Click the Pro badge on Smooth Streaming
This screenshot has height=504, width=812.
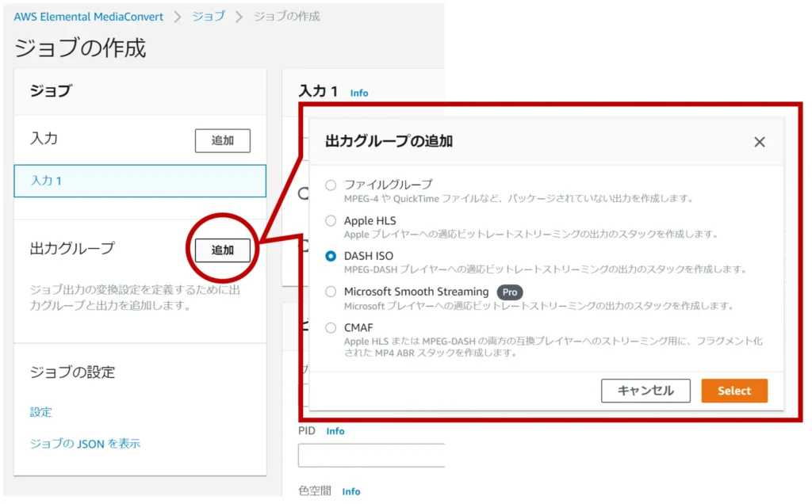coord(510,292)
